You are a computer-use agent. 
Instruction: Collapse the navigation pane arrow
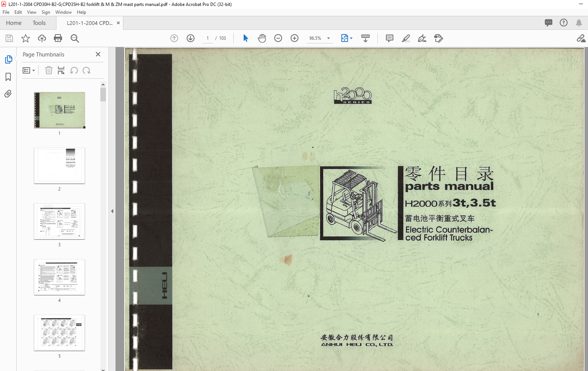coord(112,211)
